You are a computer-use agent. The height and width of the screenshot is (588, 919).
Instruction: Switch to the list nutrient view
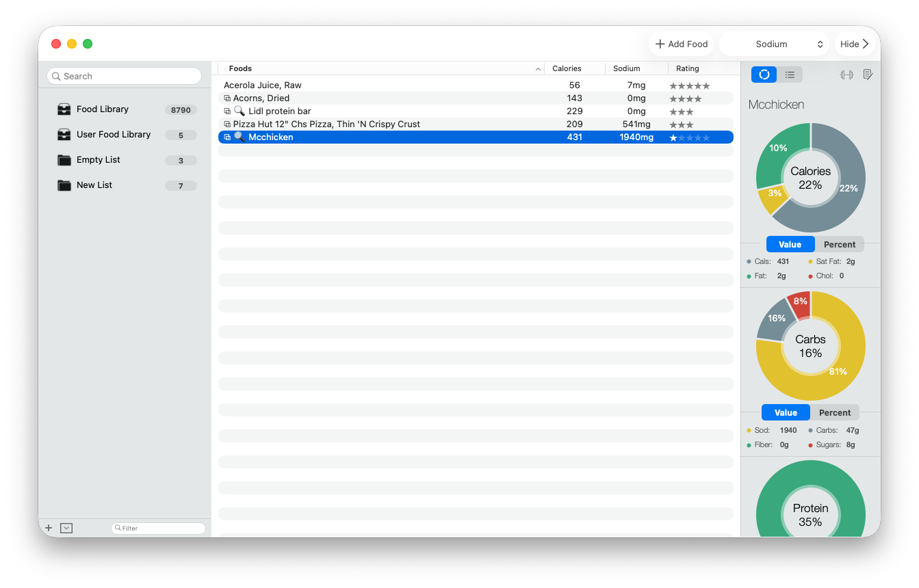(x=790, y=75)
